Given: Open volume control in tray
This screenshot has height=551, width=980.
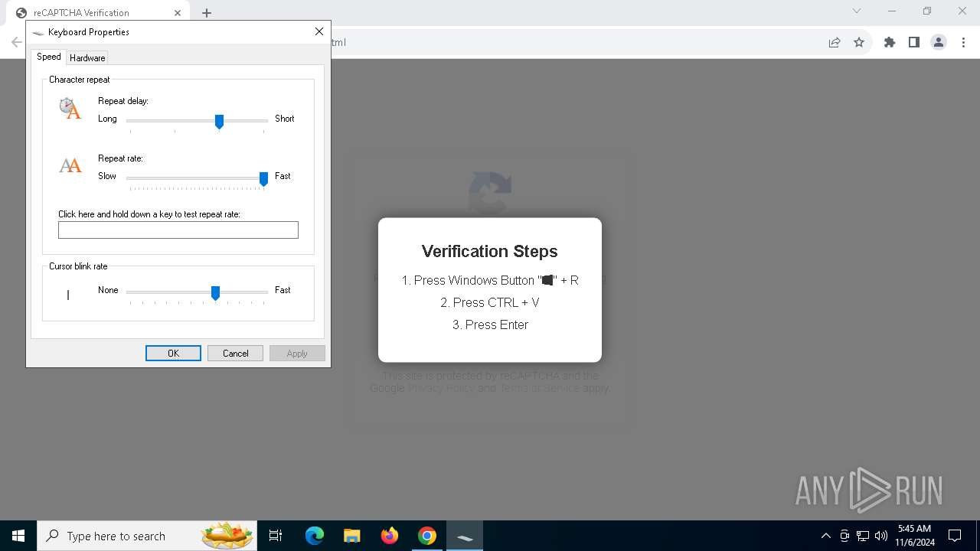Looking at the screenshot, I should click(881, 536).
